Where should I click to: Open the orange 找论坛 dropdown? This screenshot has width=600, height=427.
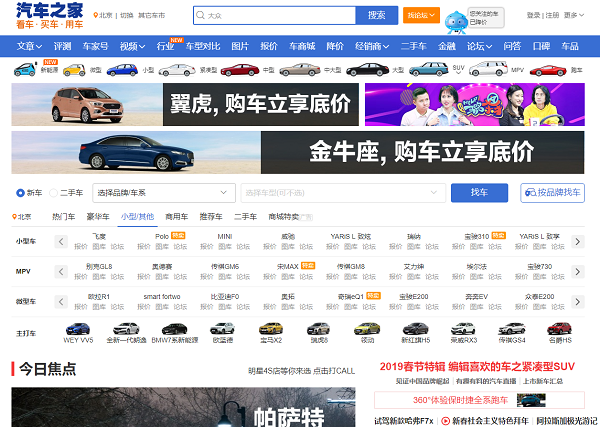(421, 15)
